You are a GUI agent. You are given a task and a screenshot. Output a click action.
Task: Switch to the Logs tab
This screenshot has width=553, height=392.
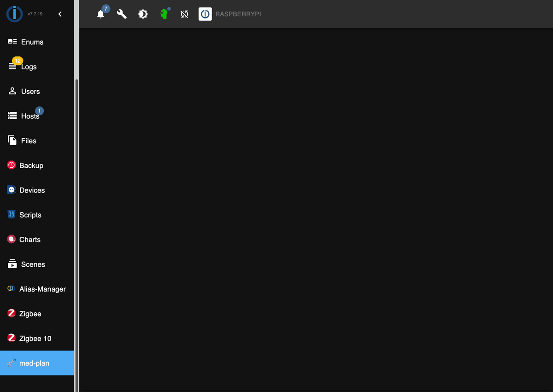[29, 66]
